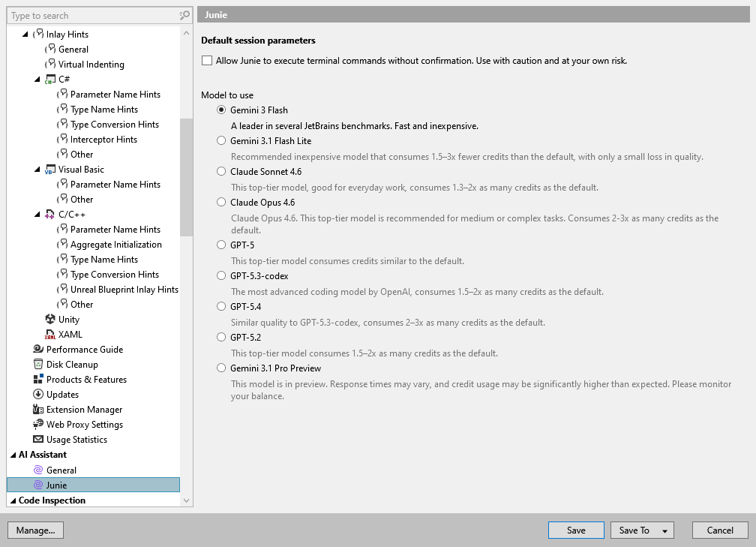
Task: Click the Virtual Indenting item icon
Action: [50, 64]
